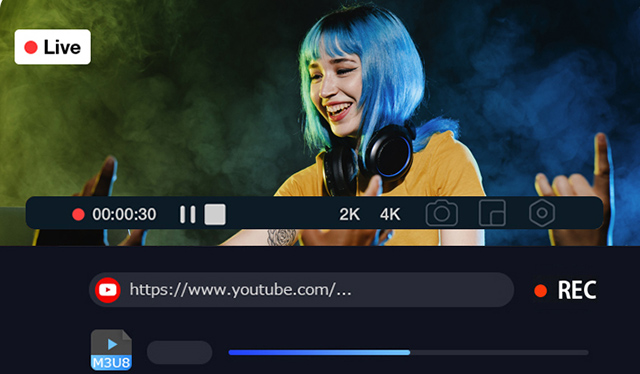The image size is (640, 374).
Task: Click the gray pill placeholder beside M3U8
Action: click(180, 352)
